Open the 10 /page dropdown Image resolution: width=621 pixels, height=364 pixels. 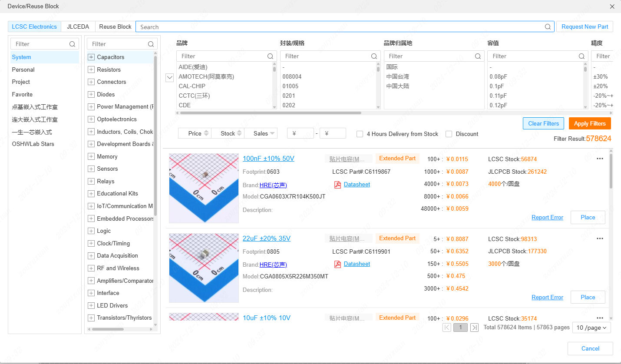[591, 328]
